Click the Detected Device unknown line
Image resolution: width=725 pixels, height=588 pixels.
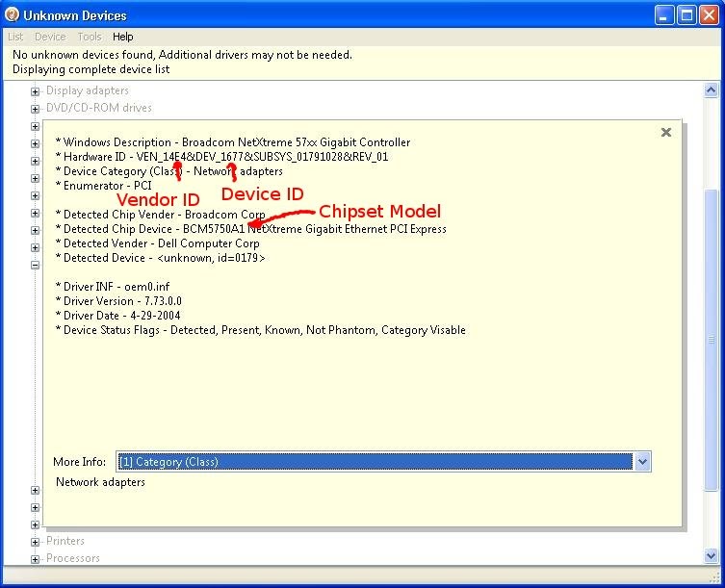(160, 258)
